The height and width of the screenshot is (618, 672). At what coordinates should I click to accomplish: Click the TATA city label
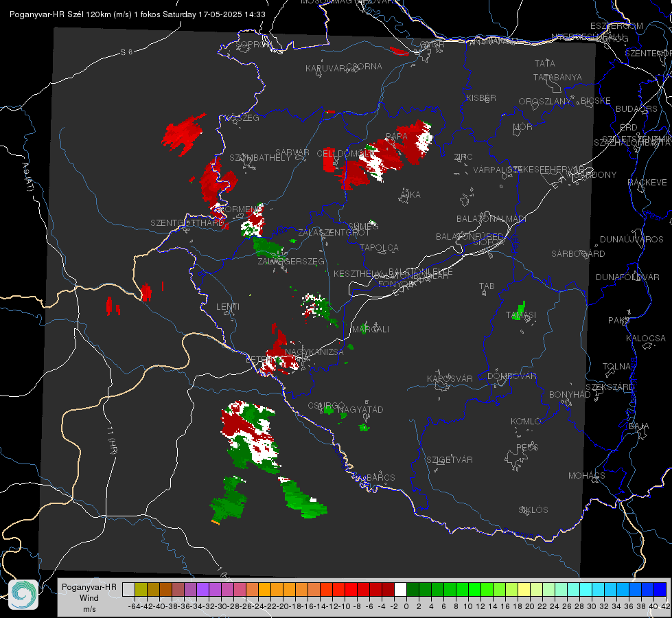click(545, 63)
